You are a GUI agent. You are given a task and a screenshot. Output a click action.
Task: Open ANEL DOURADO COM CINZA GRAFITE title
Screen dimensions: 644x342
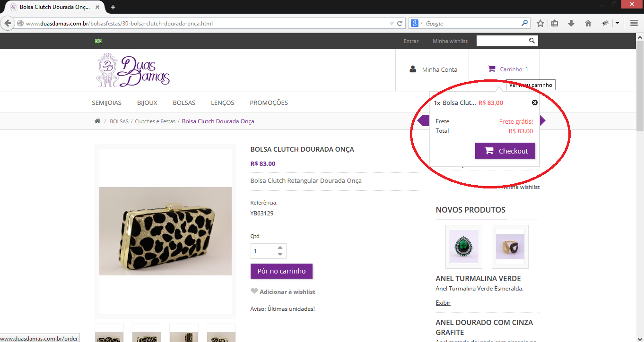tap(484, 327)
